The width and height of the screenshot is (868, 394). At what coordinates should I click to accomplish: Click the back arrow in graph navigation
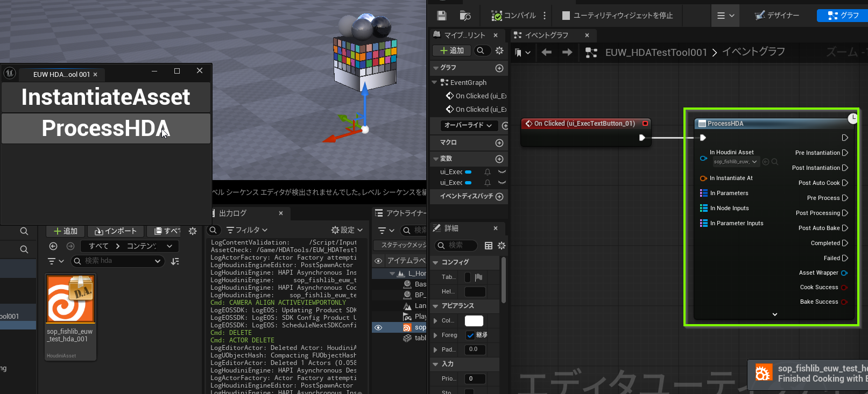pos(547,52)
